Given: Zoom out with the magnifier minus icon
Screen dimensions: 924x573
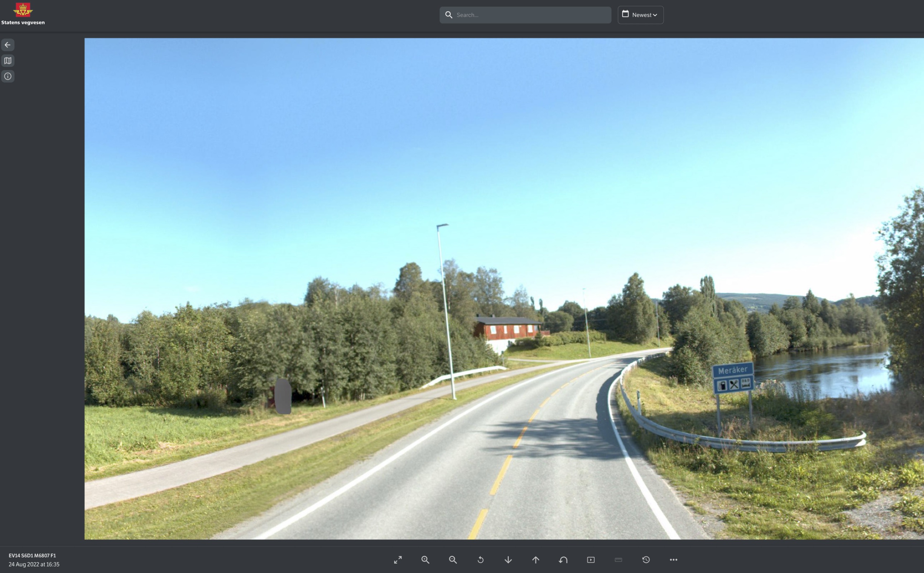Looking at the screenshot, I should point(453,560).
